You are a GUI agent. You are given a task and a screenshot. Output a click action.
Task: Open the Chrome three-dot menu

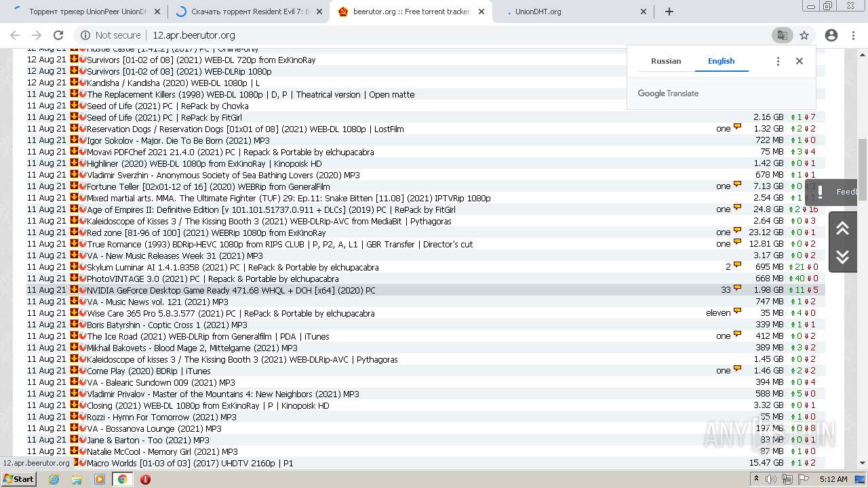click(x=853, y=35)
